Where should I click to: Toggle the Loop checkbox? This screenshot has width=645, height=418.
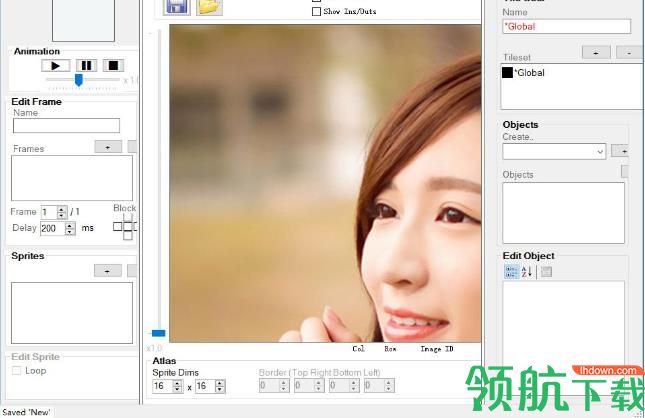click(x=16, y=371)
